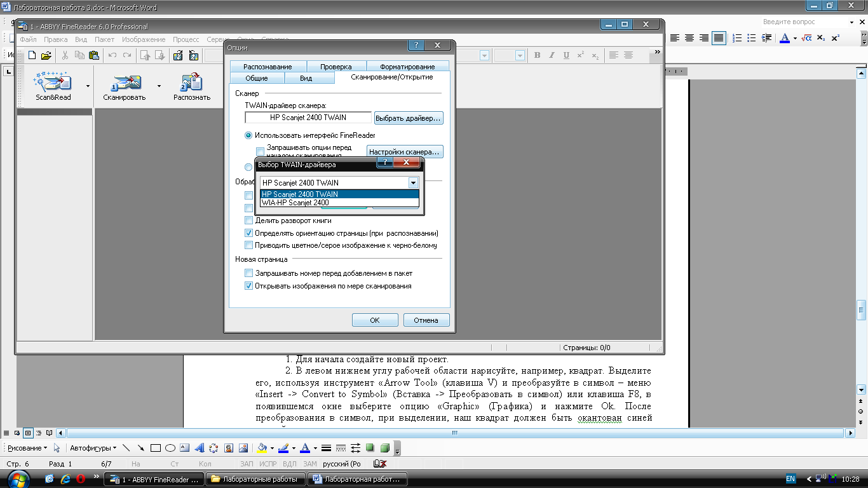Open the Файл menu in FineReader

pyautogui.click(x=28, y=39)
